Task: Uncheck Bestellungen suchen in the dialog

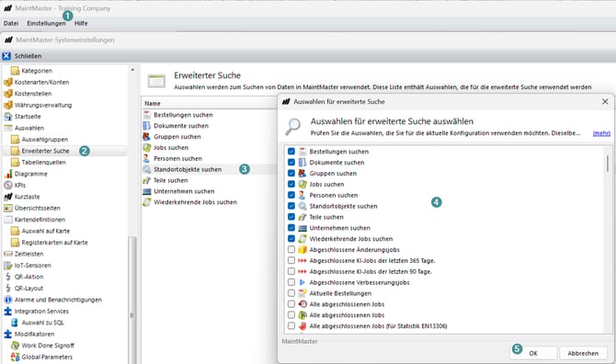Action: click(x=291, y=151)
